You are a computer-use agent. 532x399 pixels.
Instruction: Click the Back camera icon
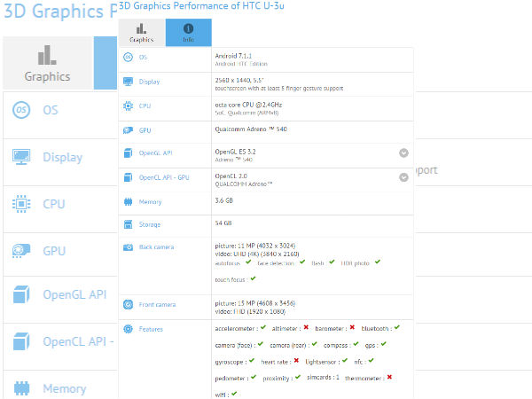click(128, 247)
